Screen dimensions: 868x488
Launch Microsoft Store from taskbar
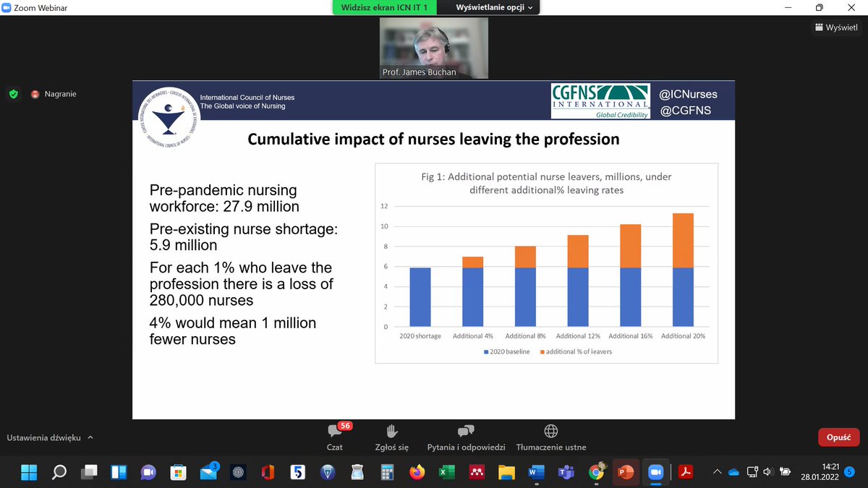(x=178, y=472)
